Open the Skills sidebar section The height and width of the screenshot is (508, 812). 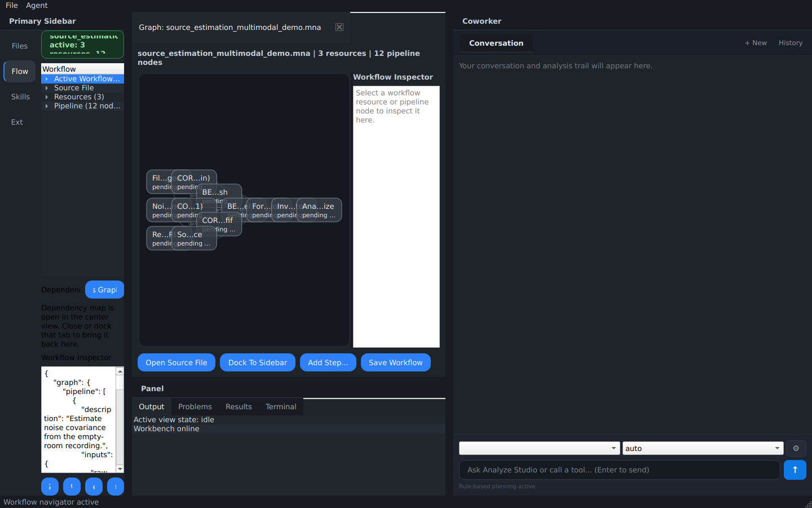pyautogui.click(x=20, y=97)
